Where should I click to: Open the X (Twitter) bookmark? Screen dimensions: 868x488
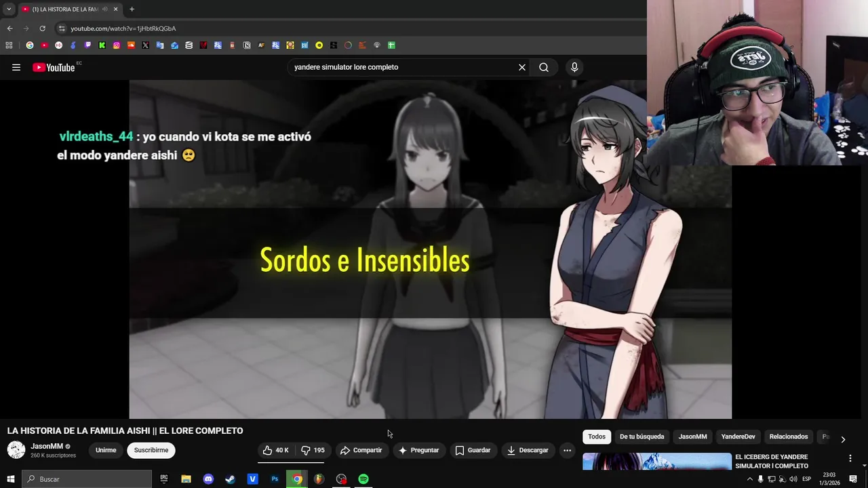tap(145, 45)
